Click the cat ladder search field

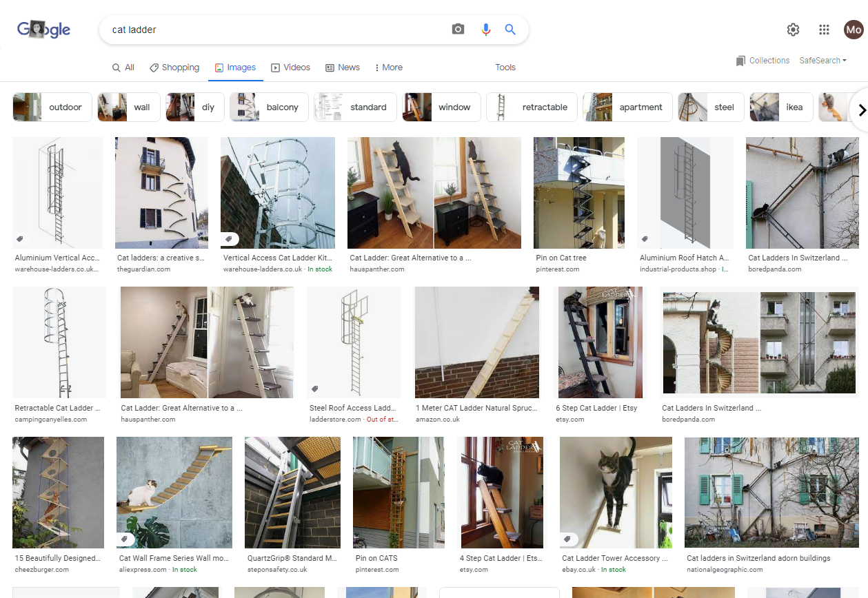[276, 30]
